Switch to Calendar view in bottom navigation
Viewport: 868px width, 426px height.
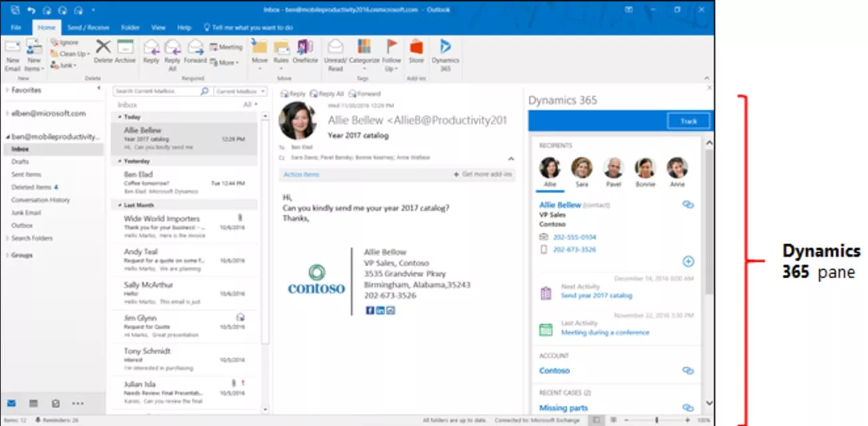click(33, 403)
